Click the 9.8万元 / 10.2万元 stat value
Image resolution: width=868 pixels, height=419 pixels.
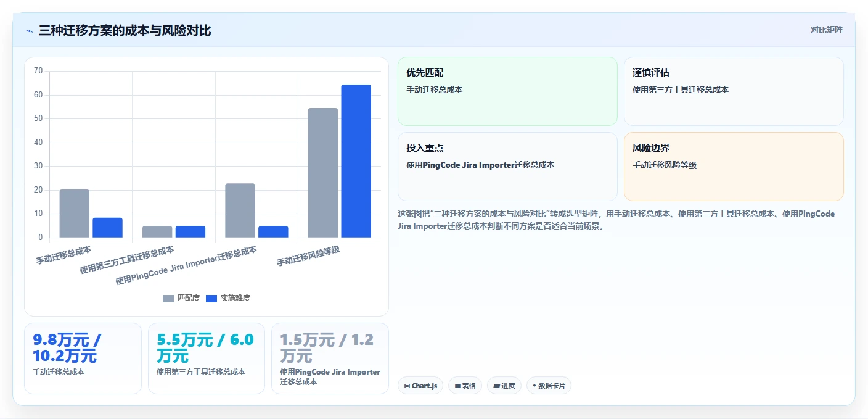[67, 348]
